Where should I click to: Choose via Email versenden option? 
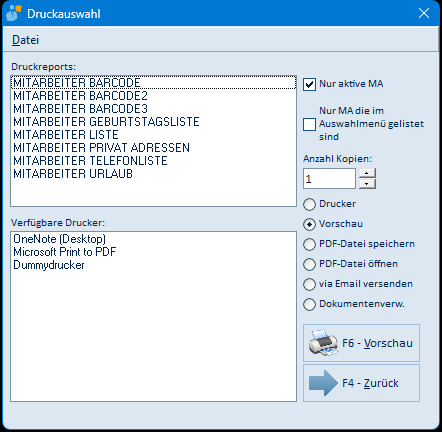(309, 284)
